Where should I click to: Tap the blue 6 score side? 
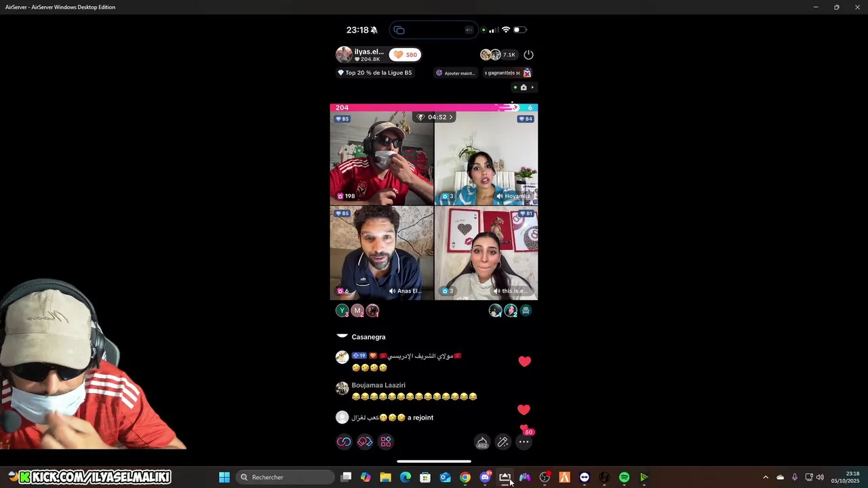528,107
